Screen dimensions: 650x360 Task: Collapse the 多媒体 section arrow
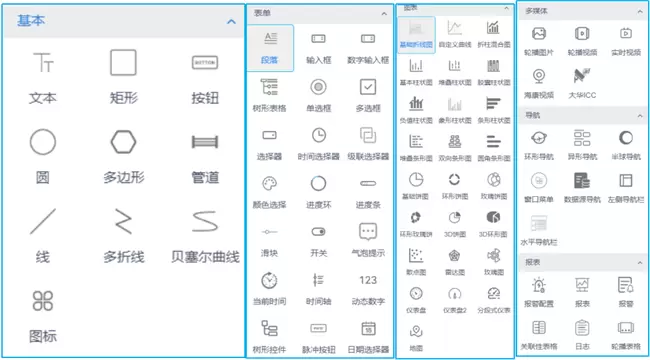[640, 12]
